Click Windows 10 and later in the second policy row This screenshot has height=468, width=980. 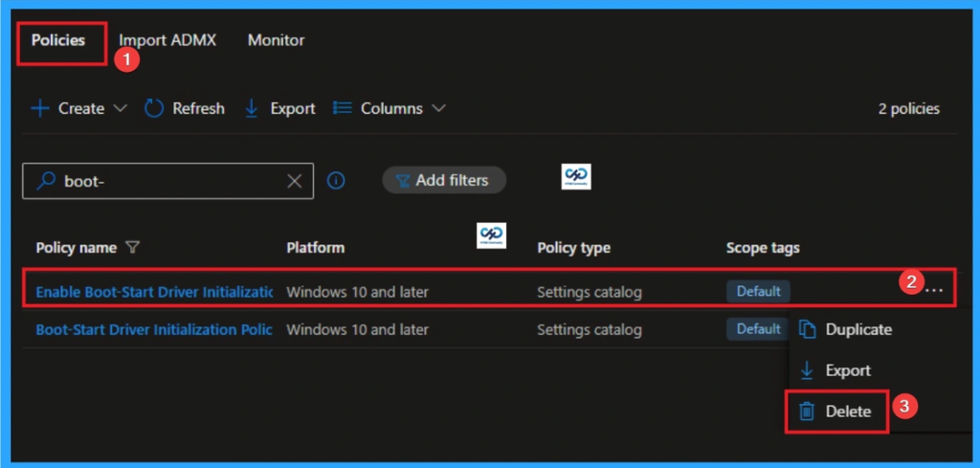tap(358, 329)
